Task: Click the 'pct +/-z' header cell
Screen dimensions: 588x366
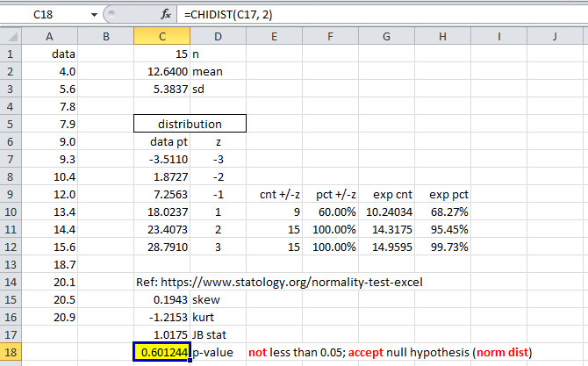Action: [x=330, y=194]
